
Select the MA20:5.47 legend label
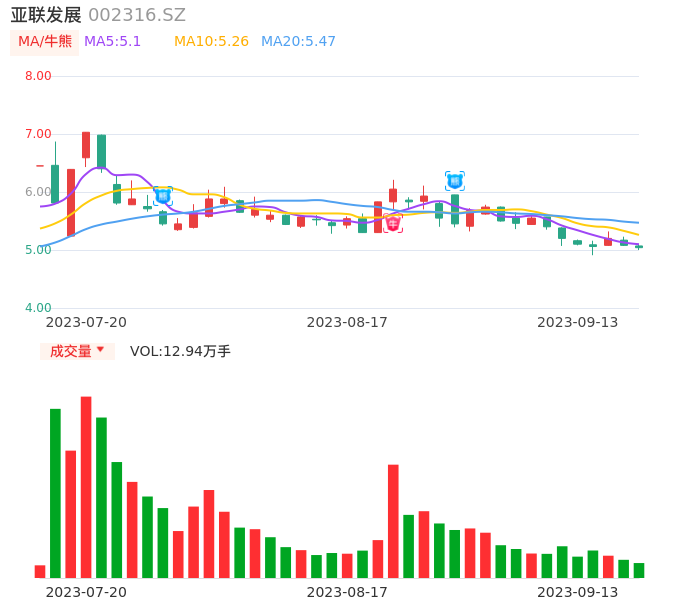coord(298,42)
